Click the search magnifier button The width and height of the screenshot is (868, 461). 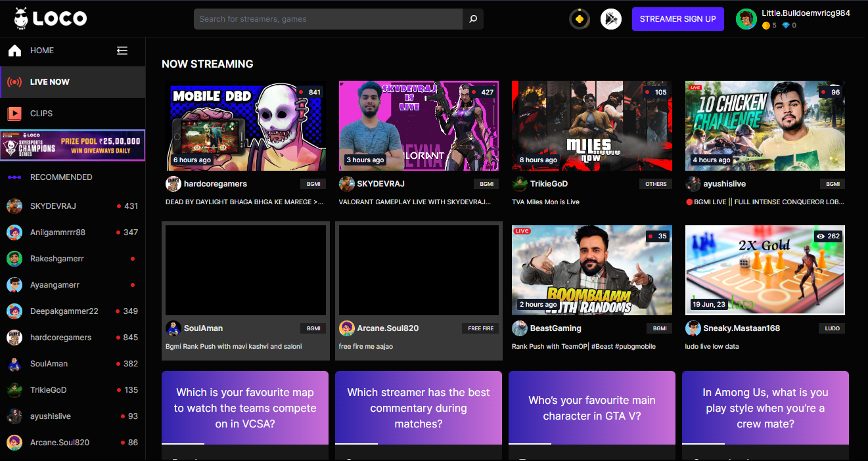pyautogui.click(x=472, y=19)
